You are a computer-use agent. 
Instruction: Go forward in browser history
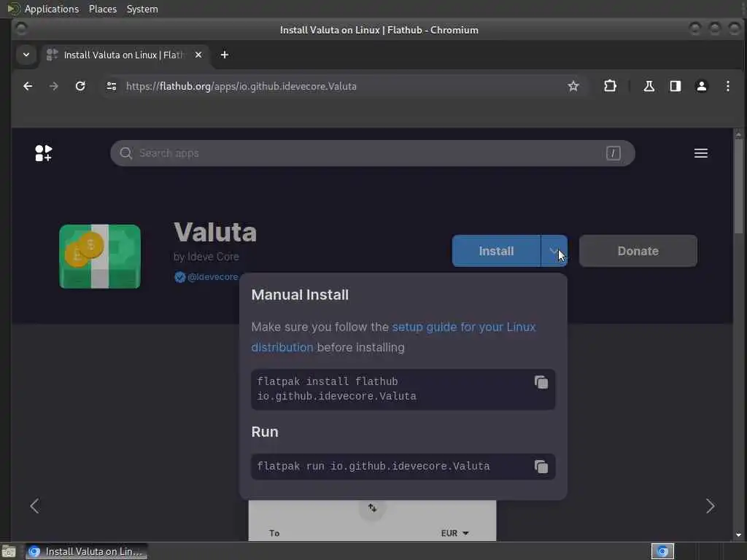(54, 86)
